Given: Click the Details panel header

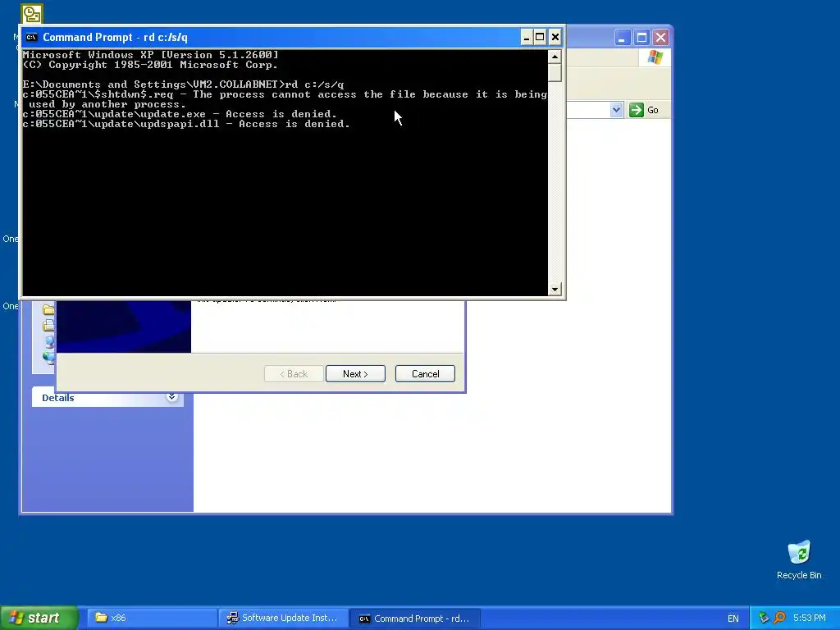Looking at the screenshot, I should (x=107, y=398).
